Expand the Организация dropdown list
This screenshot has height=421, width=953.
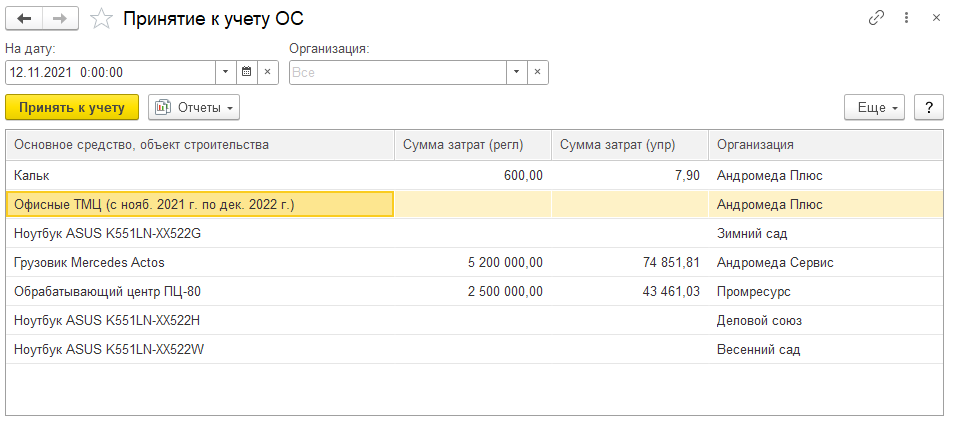(516, 72)
